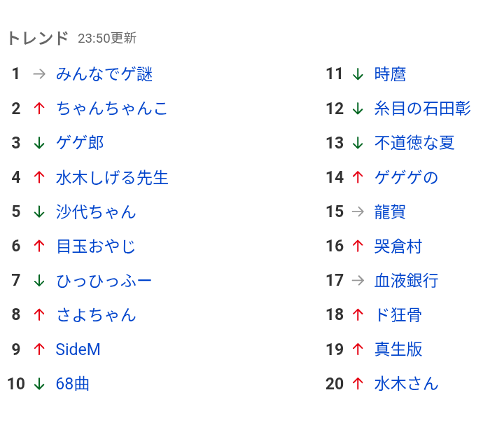Select the 糸目の石田彰 trend
The width and height of the screenshot is (504, 437).
(x=422, y=109)
